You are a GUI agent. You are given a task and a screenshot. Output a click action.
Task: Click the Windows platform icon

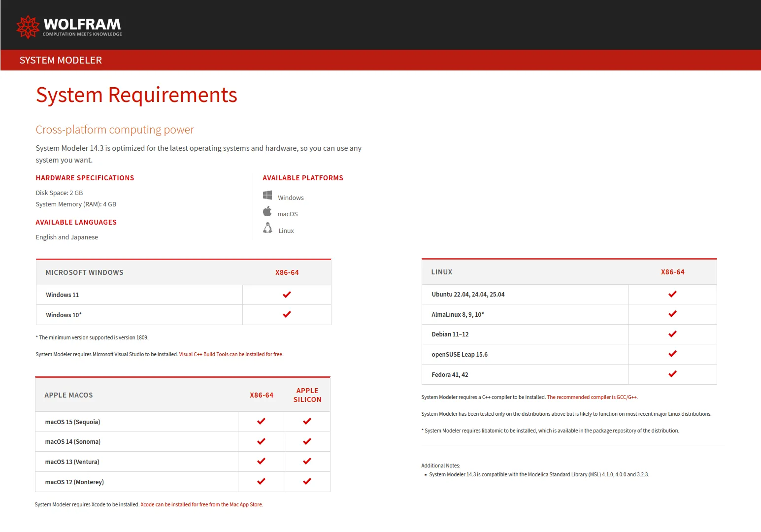[267, 195]
